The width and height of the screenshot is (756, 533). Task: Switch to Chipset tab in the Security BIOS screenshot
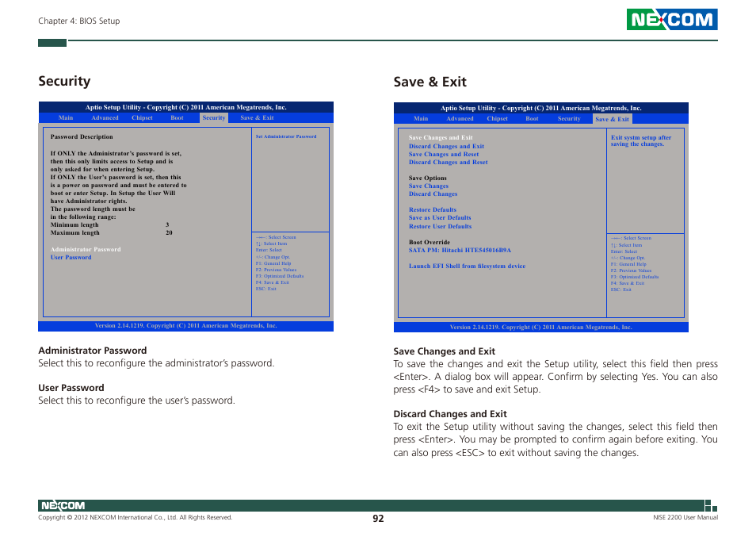point(142,117)
